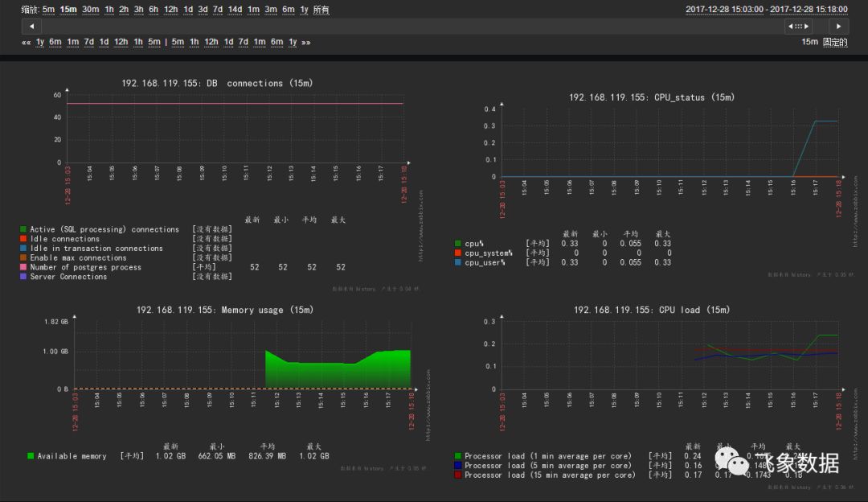Select the 所有 (all) zoom option
Viewport: 868px width, 502px height.
tap(321, 10)
